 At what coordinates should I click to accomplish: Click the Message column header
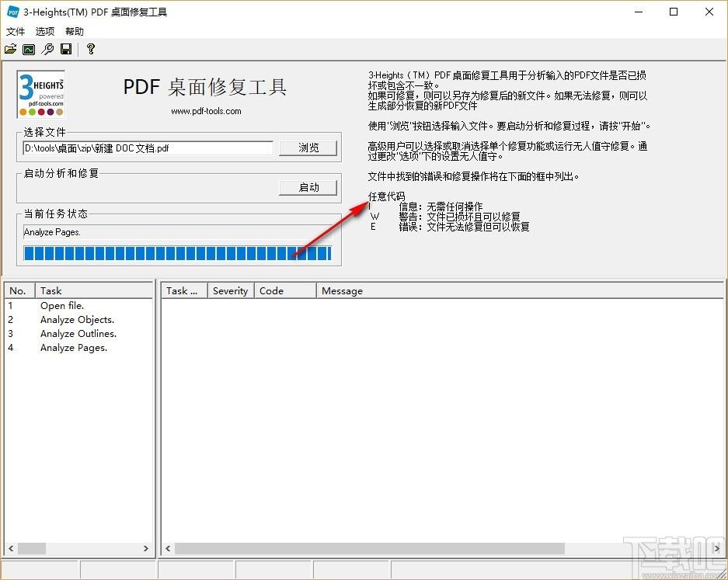(520, 291)
